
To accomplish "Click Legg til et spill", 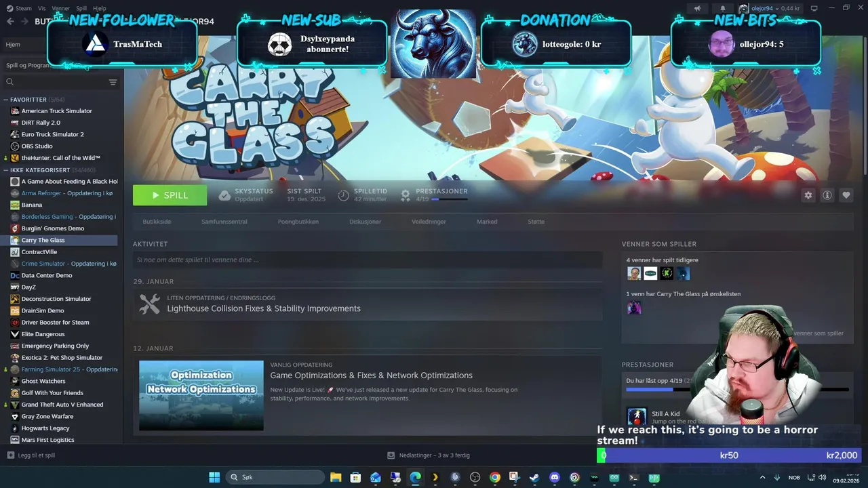I will click(x=31, y=455).
